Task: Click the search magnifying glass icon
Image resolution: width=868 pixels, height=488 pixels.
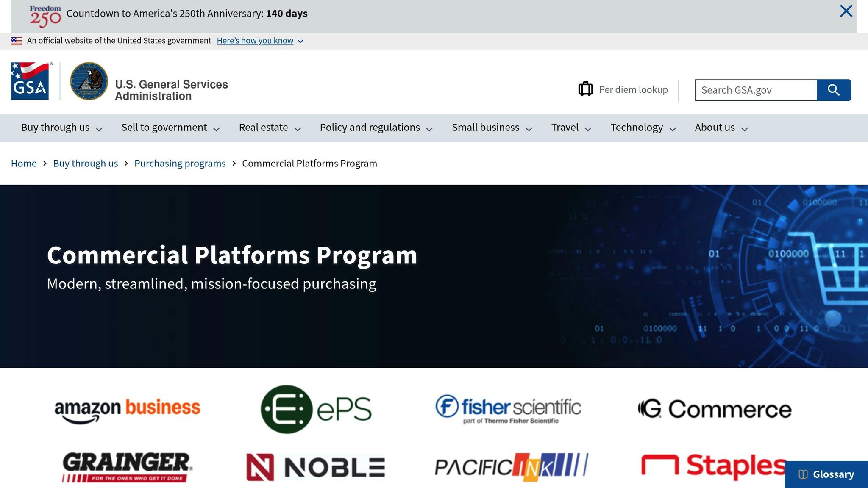Action: click(833, 90)
